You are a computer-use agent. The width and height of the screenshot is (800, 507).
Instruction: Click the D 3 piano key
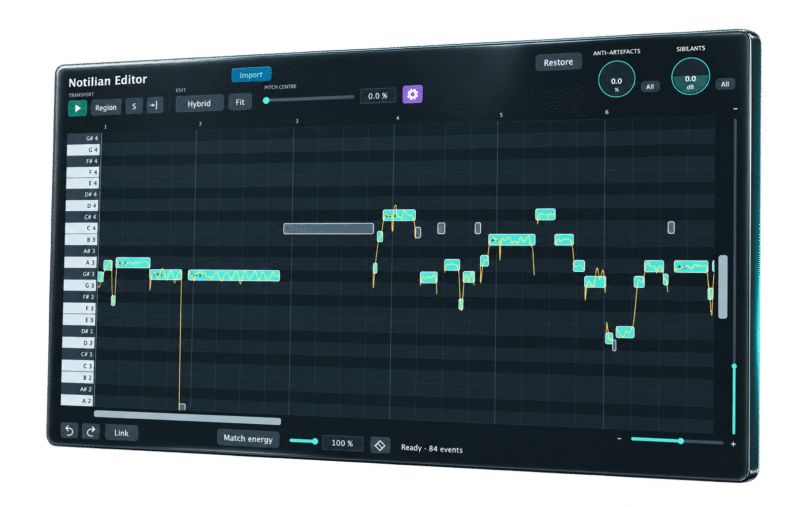pos(78,343)
